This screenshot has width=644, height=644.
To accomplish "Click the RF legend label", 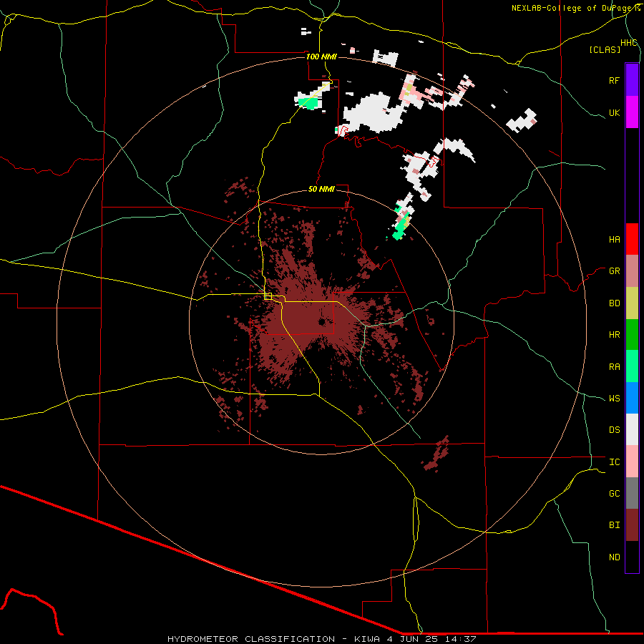I will tap(614, 80).
